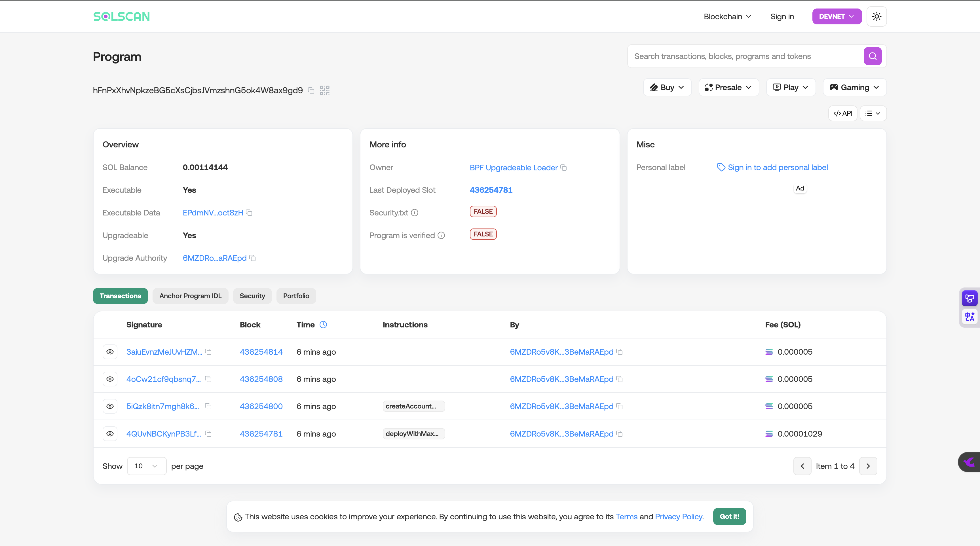Toggle the eye icon for transaction 3aiuEvnzMeJUvHZM
This screenshot has height=546, width=980.
[110, 352]
